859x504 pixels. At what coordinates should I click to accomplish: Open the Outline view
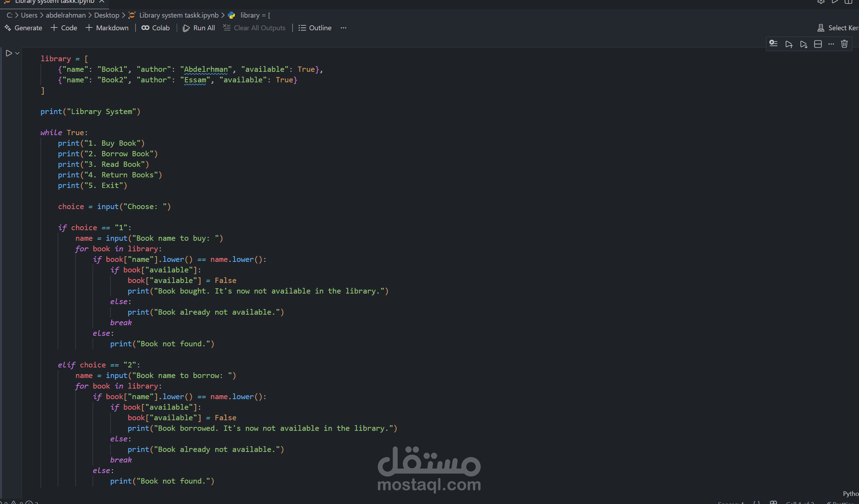[315, 28]
